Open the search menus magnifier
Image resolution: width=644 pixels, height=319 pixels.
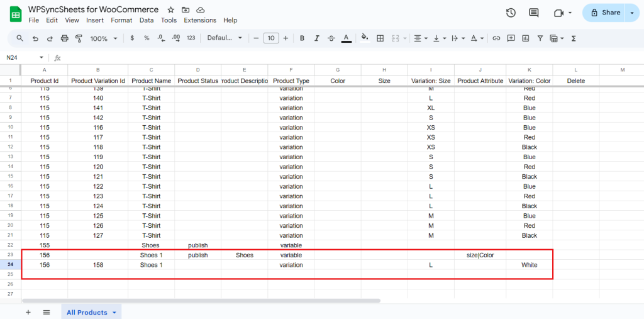click(x=19, y=38)
